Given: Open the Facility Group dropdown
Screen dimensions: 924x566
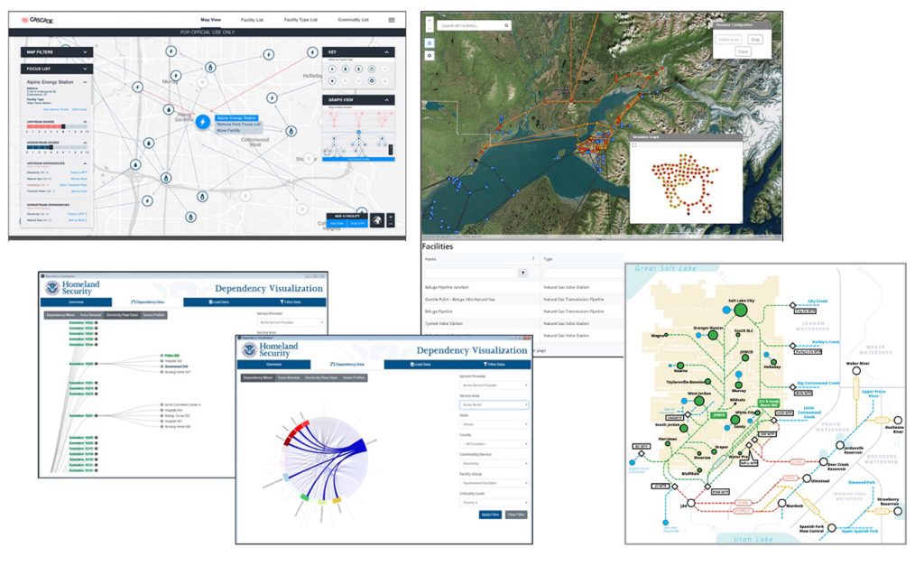Looking at the screenshot, I should pos(494,483).
